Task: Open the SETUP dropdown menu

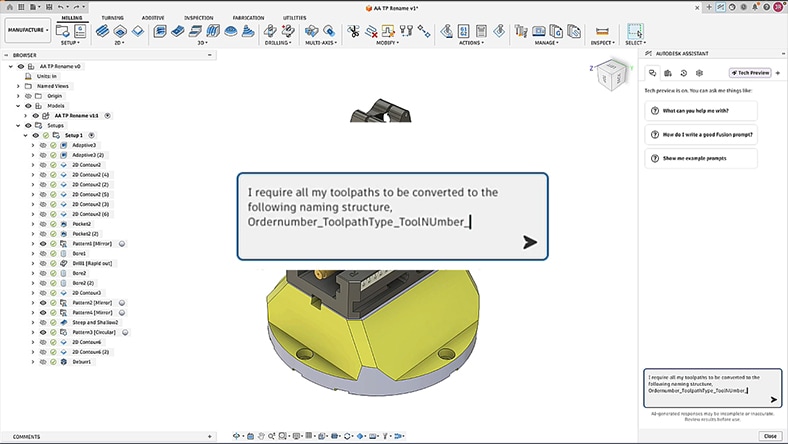Action: click(x=70, y=43)
